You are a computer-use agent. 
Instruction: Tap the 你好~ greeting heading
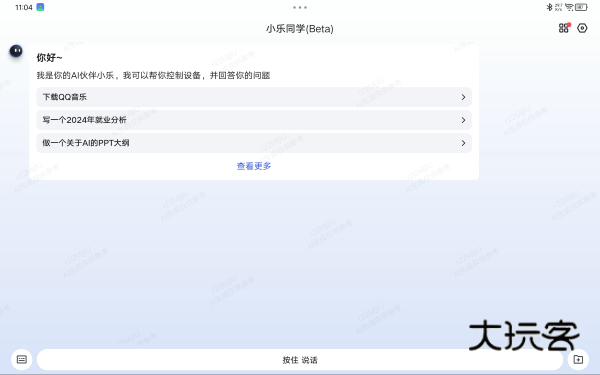click(x=49, y=58)
